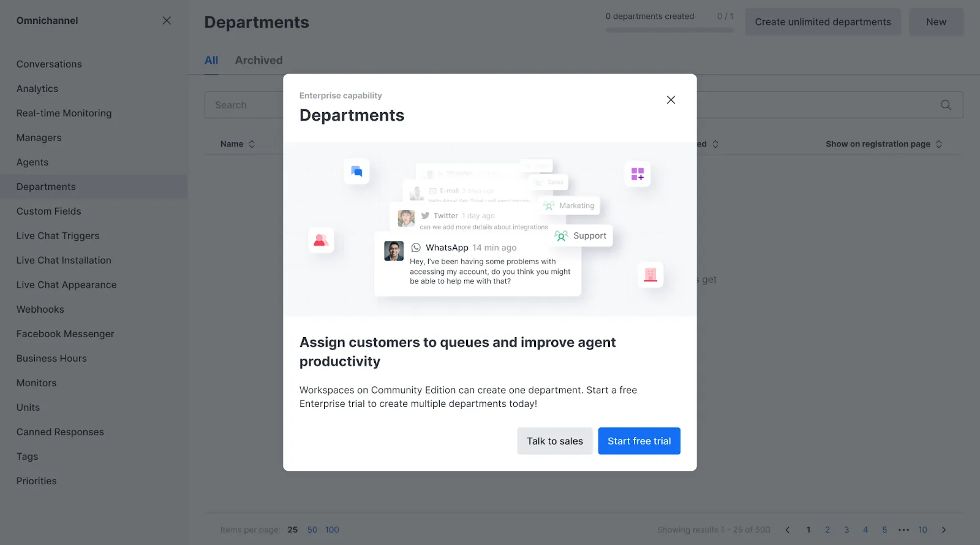The height and width of the screenshot is (545, 980).
Task: Go to results page 1
Action: pyautogui.click(x=809, y=530)
